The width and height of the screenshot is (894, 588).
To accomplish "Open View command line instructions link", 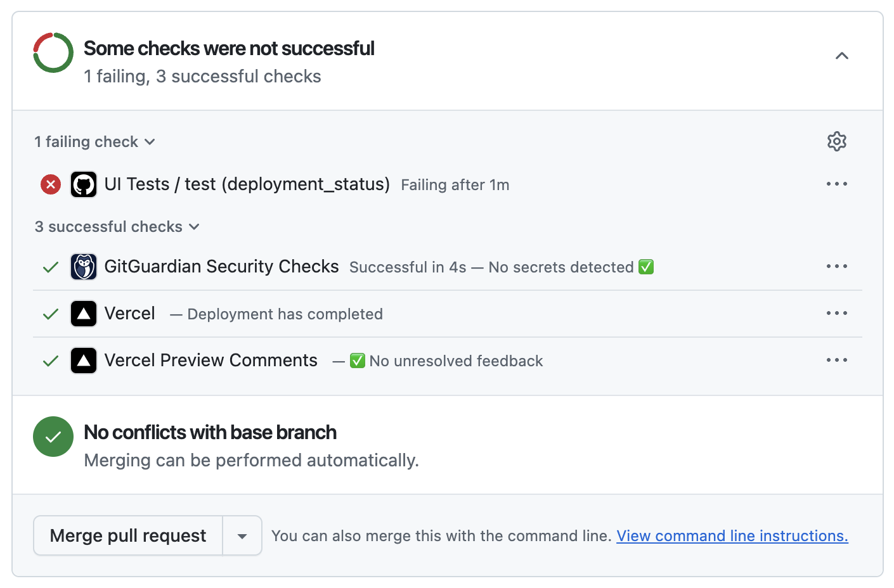I will click(732, 535).
